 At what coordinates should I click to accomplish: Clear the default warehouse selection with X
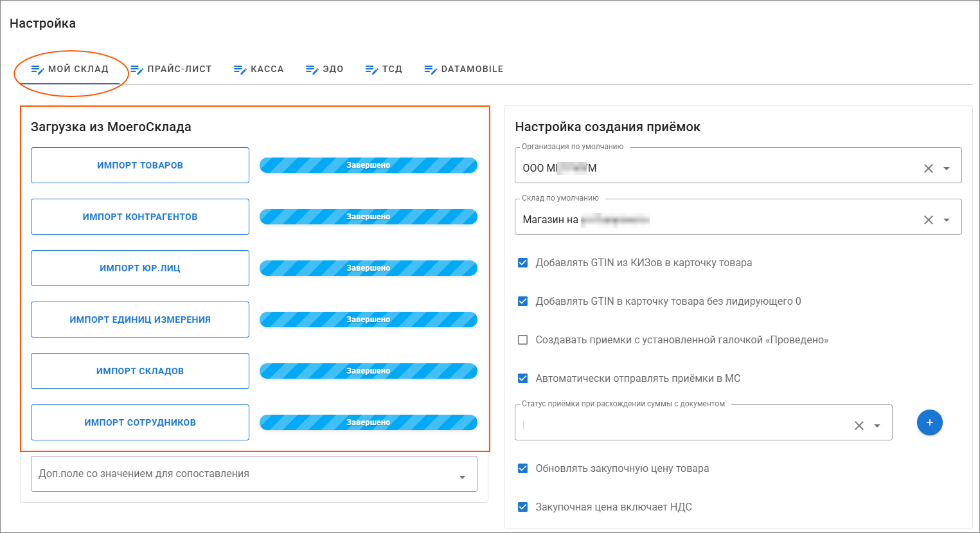928,220
